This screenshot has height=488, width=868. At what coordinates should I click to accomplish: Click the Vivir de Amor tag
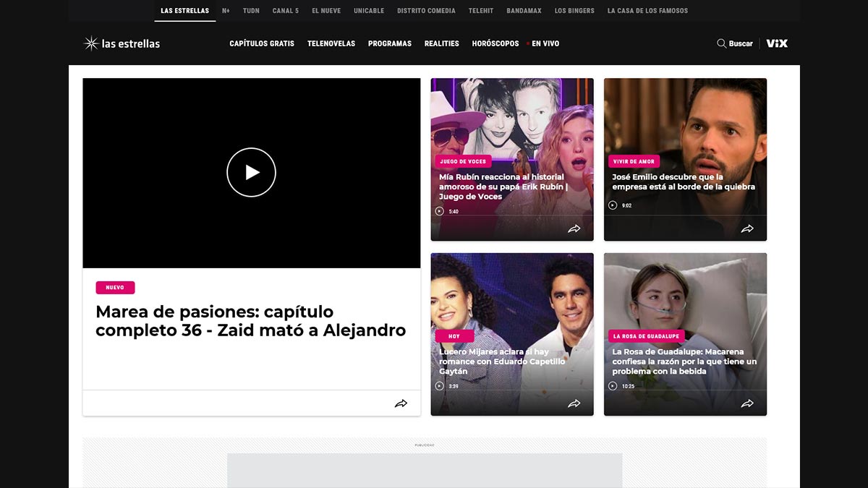point(633,161)
